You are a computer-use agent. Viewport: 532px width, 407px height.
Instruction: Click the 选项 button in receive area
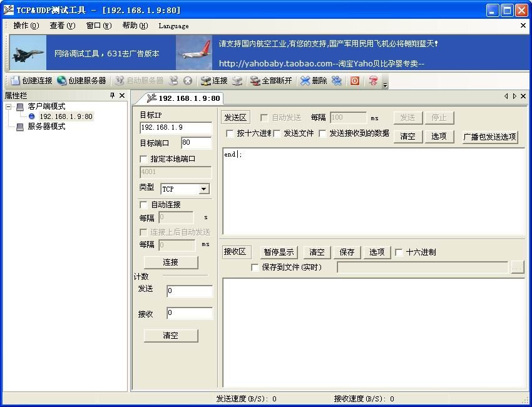(x=377, y=252)
